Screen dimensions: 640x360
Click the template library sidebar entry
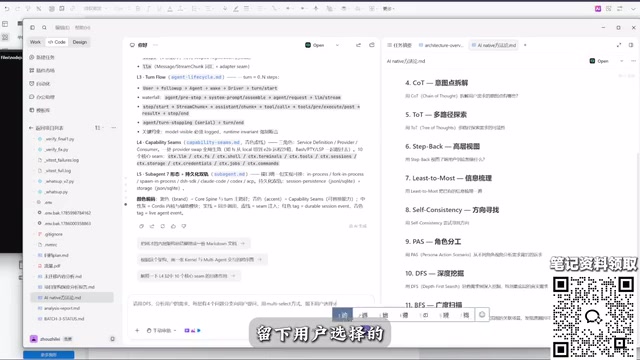[x=40, y=110]
